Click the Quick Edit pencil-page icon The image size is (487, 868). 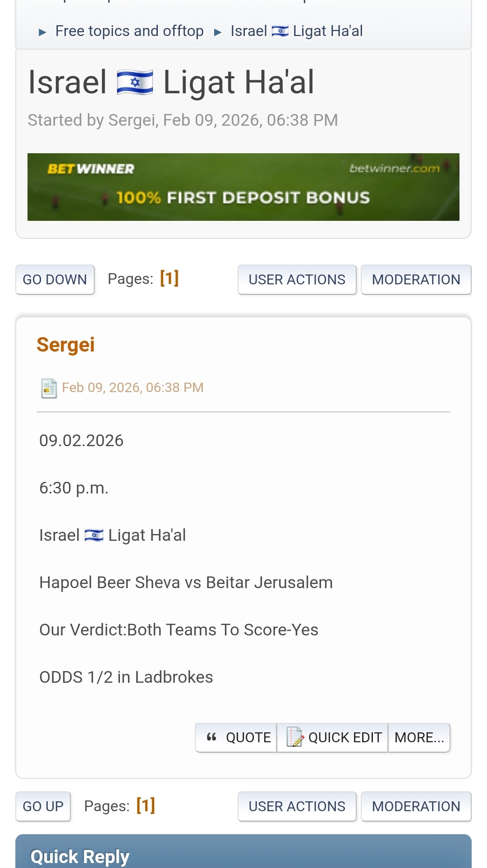coord(295,737)
